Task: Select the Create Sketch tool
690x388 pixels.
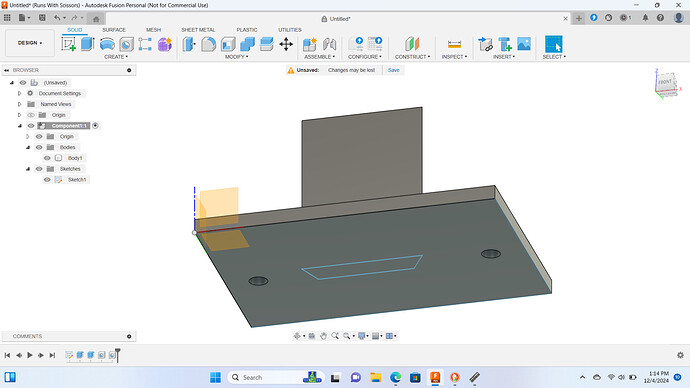Action: pyautogui.click(x=68, y=44)
